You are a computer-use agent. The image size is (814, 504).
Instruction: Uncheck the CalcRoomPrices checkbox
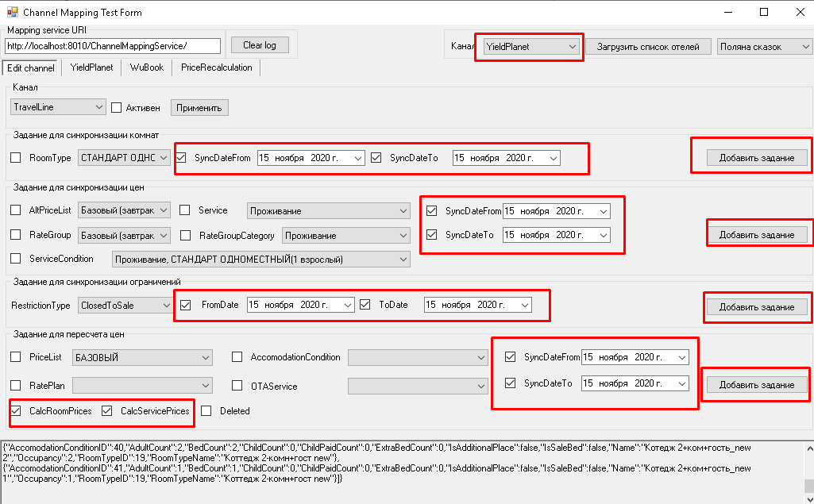(16, 411)
